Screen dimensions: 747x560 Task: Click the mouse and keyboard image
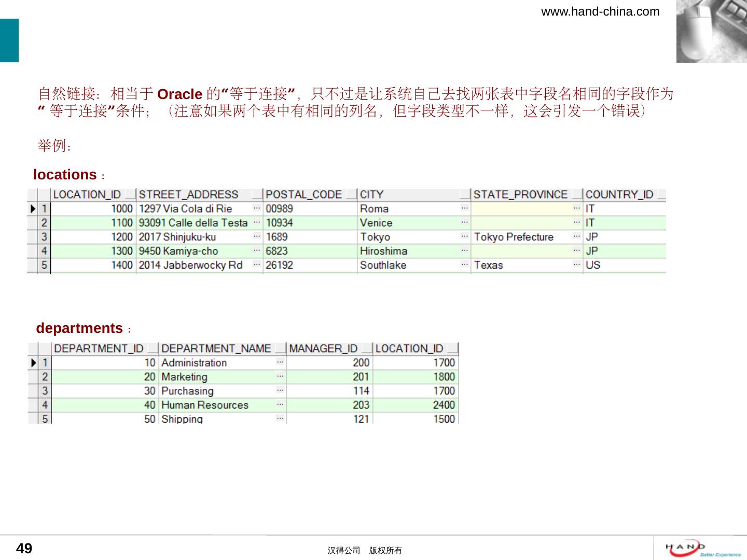coord(712,31)
